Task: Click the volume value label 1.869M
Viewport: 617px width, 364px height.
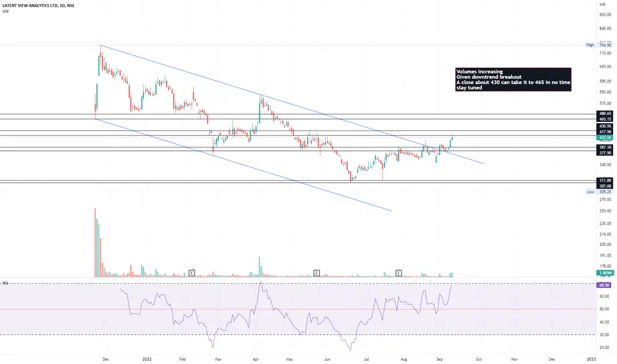Action: pyautogui.click(x=604, y=273)
